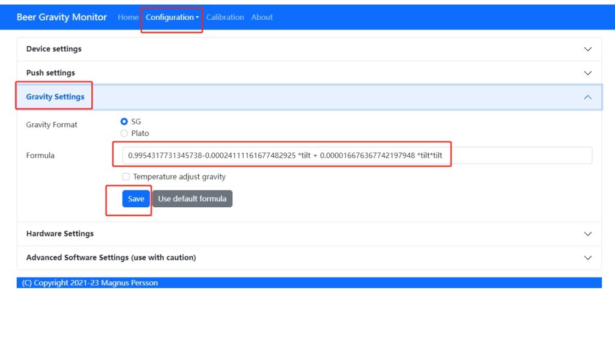This screenshot has width=615, height=364.
Task: Focus the Formula text field
Action: pos(517,156)
